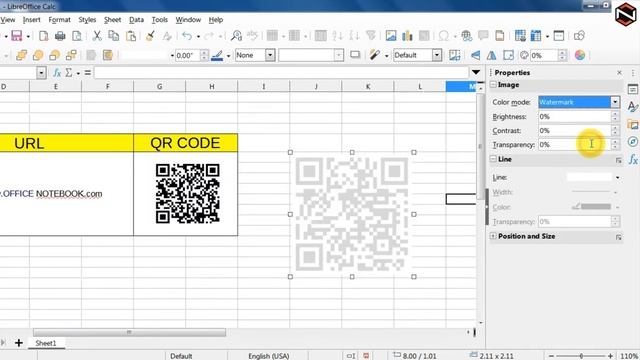This screenshot has height=360, width=640.
Task: Send image to back icon
Action: (71, 55)
